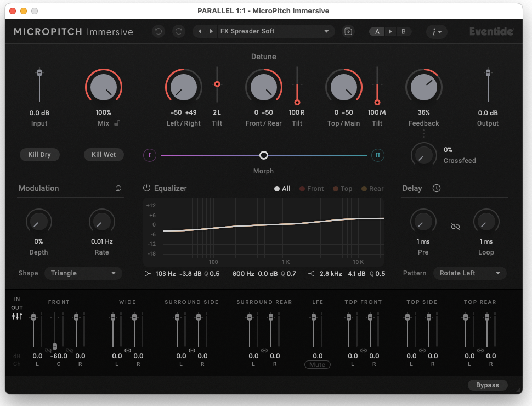The height and width of the screenshot is (406, 532).
Task: Click the Top/Main detune knob
Action: pyautogui.click(x=344, y=87)
